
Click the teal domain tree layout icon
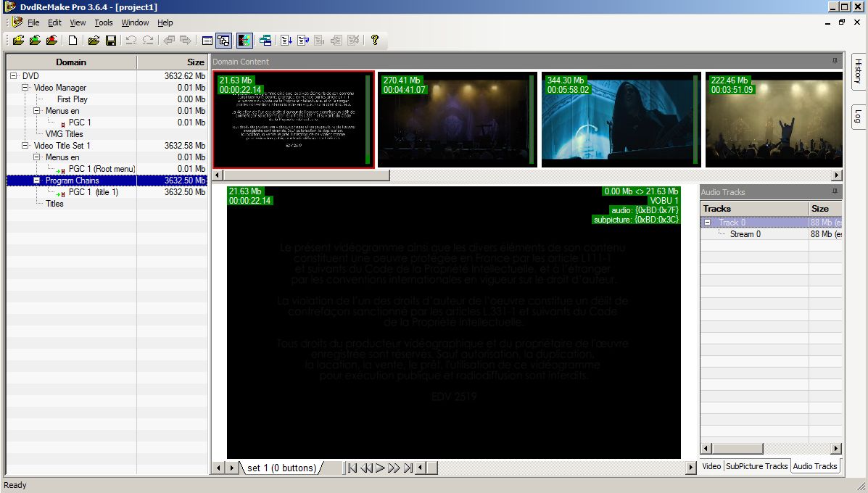pyautogui.click(x=265, y=41)
